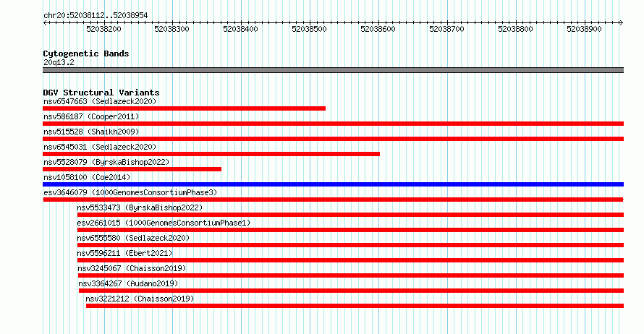The width and height of the screenshot is (644, 334).
Task: Click the chr20:52038112..52038954 region label
Action: [96, 16]
